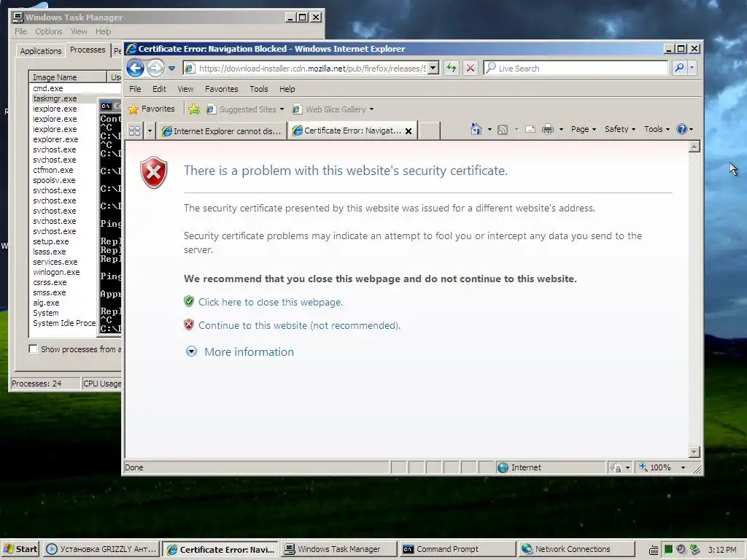Viewport: 747px width, 560px height.
Task: Click the Quick Tabs grid icon
Action: coord(135,131)
